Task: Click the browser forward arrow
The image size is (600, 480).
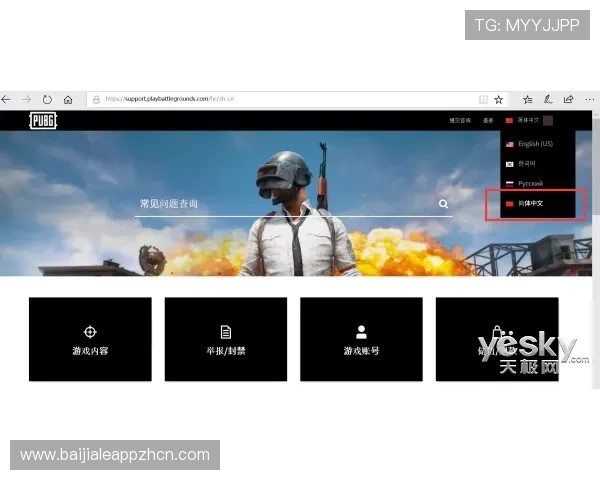Action: 26,100
